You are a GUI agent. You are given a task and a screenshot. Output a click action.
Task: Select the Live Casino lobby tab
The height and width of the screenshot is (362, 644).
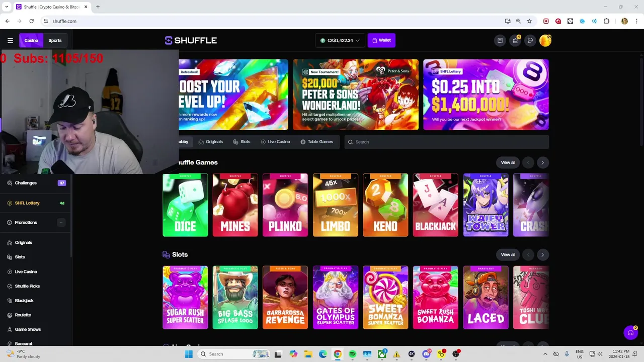275,142
